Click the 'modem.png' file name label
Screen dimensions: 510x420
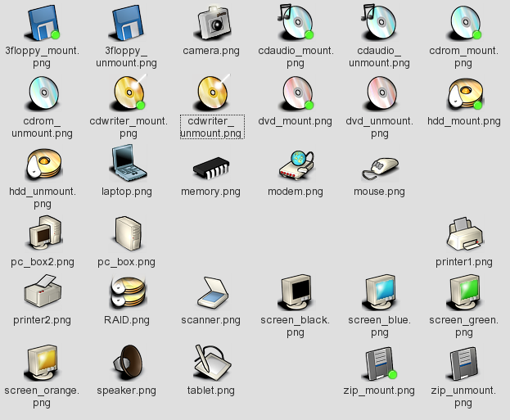(x=296, y=192)
